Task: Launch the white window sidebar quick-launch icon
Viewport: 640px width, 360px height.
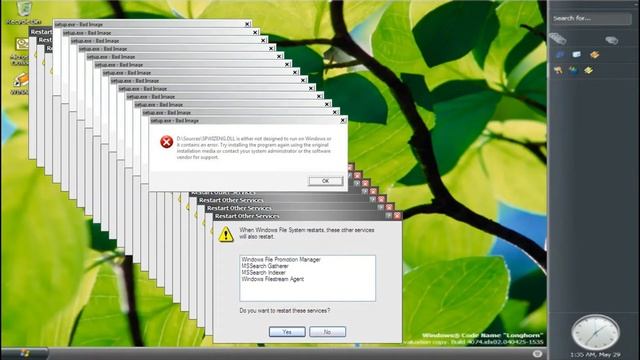Action: [x=577, y=54]
